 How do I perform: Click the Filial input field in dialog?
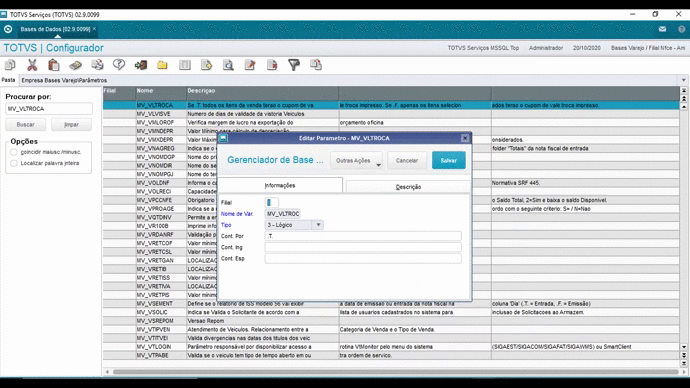tap(272, 202)
